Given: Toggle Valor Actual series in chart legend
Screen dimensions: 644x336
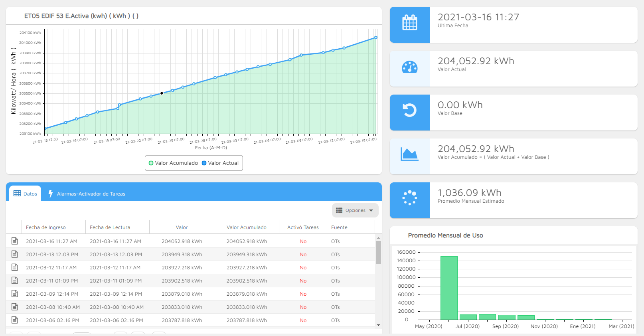Looking at the screenshot, I should (x=220, y=163).
